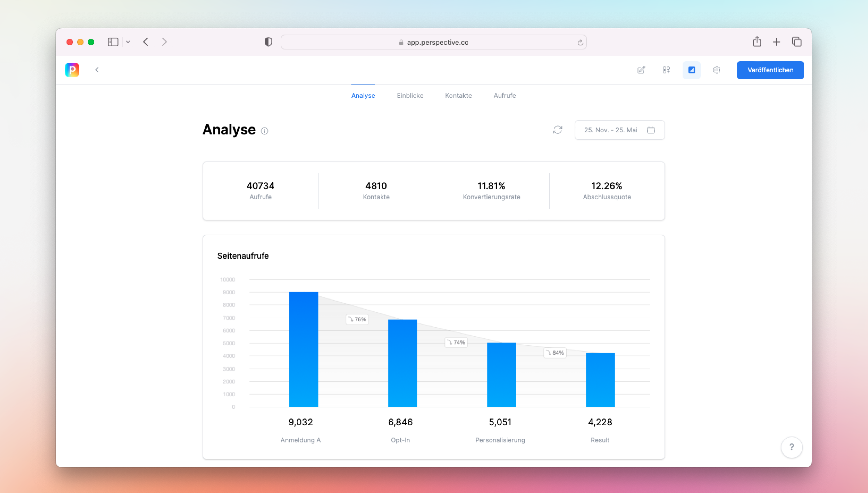Viewport: 868px width, 493px height.
Task: Open the Share menu in Safari toolbar
Action: [x=757, y=42]
